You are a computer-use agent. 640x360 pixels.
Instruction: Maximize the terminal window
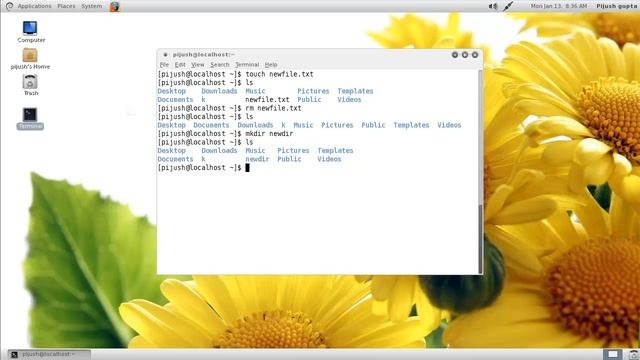[x=465, y=55]
